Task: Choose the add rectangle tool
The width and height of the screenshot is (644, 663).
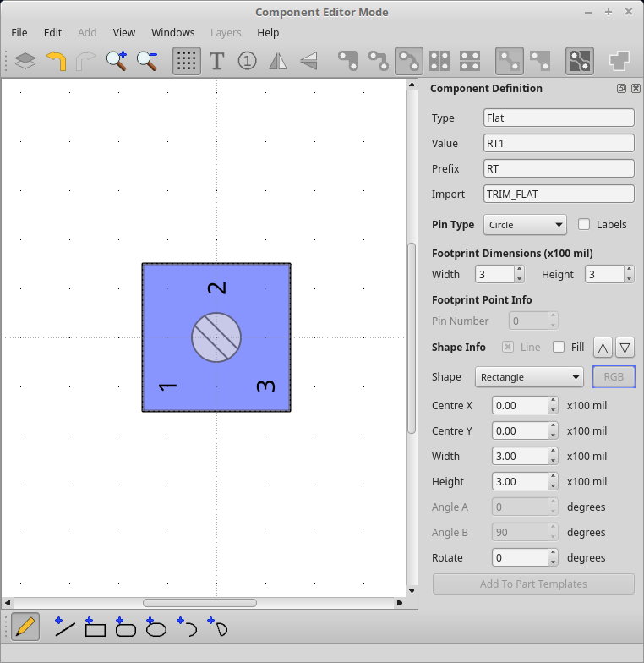Action: click(95, 627)
